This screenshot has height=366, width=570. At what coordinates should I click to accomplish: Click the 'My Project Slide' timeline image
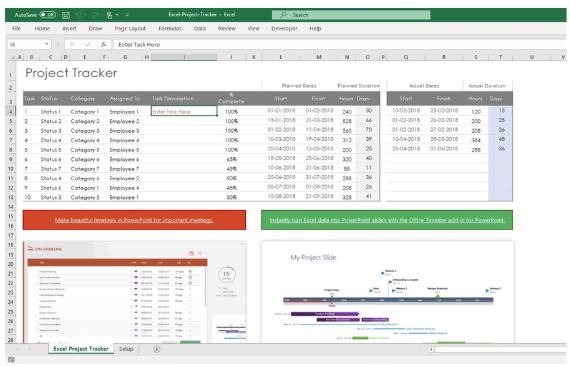[x=388, y=292]
